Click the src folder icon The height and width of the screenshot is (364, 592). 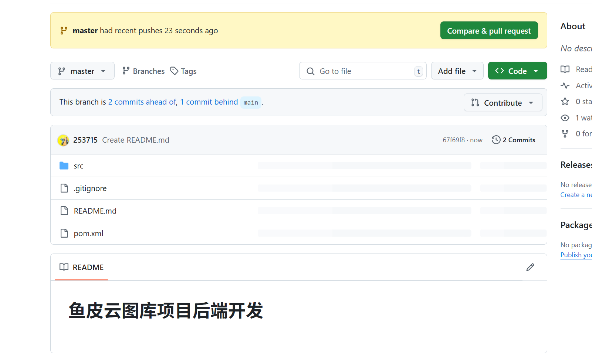click(64, 166)
